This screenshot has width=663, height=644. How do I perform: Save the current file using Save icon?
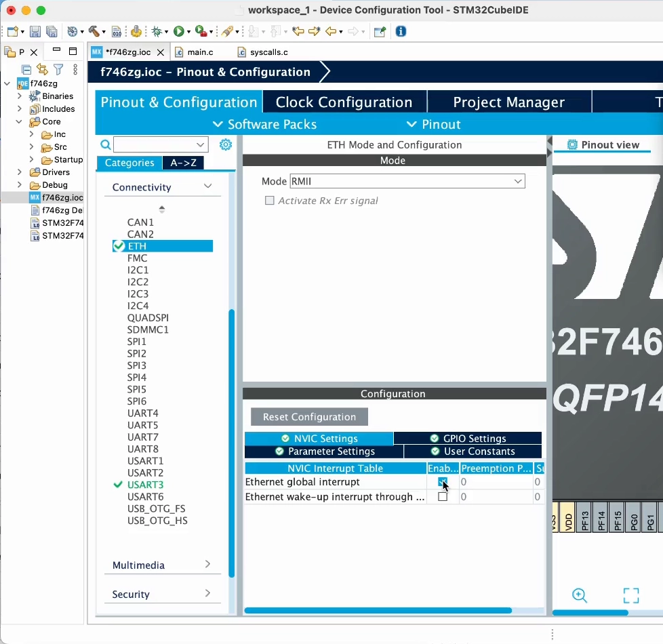pyautogui.click(x=35, y=31)
